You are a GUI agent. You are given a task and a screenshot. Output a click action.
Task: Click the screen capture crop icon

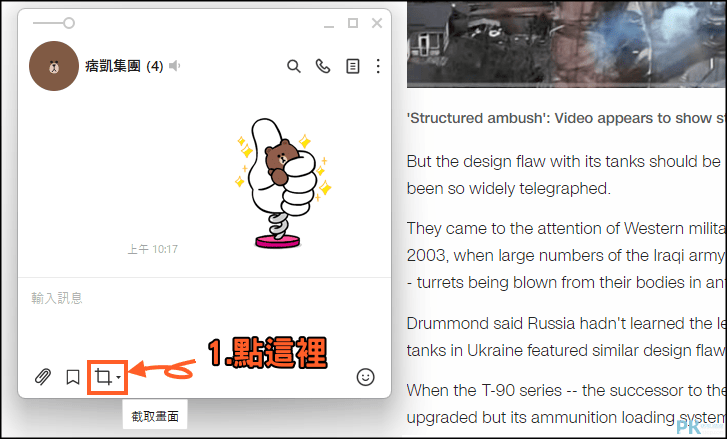(103, 376)
